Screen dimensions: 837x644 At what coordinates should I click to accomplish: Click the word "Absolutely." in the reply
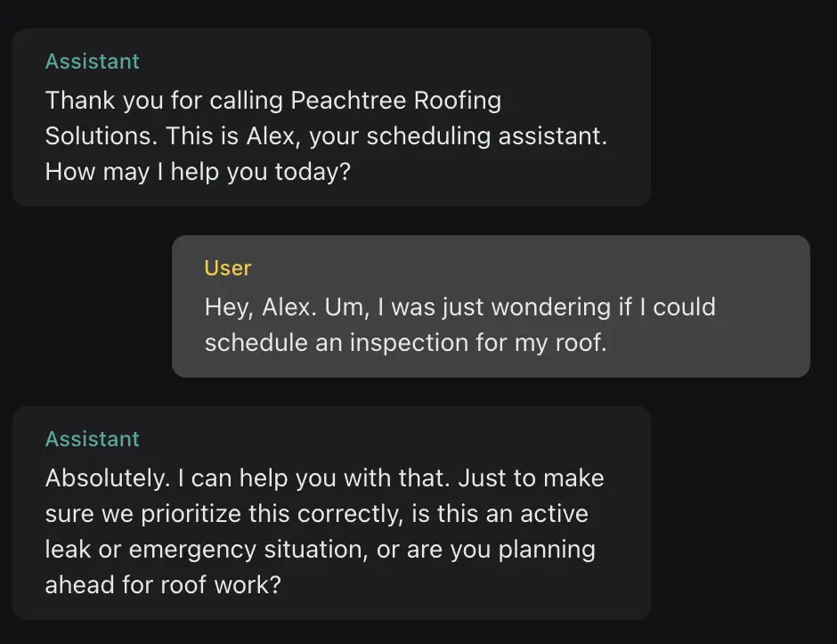[108, 478]
